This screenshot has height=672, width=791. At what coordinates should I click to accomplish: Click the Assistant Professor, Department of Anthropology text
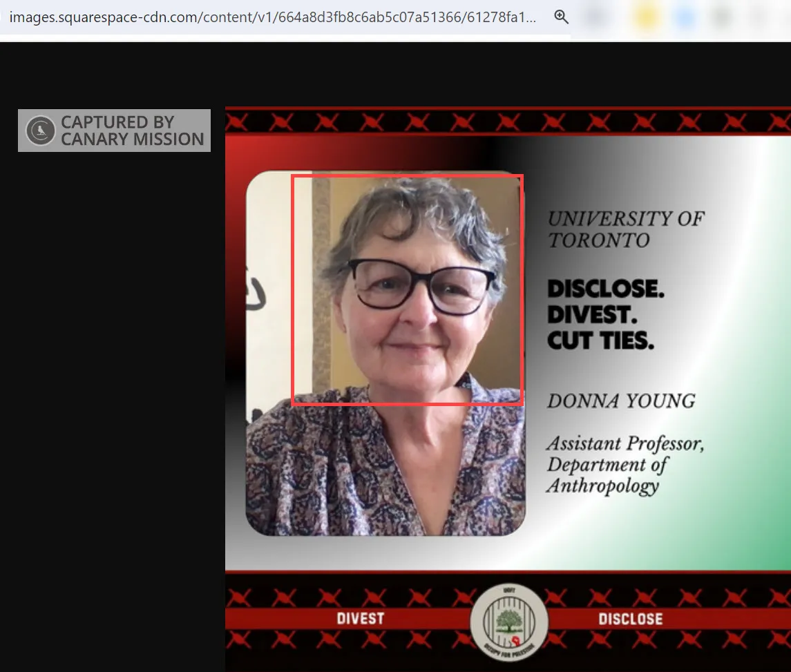pyautogui.click(x=625, y=465)
